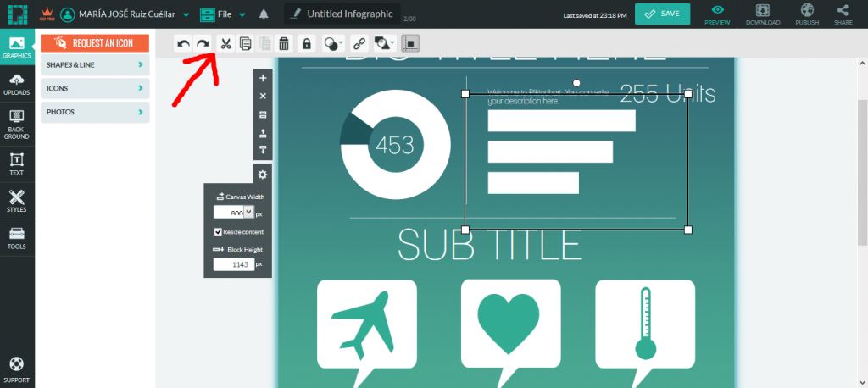The width and height of the screenshot is (868, 388).
Task: Cut selection with the scissors icon
Action: [x=225, y=43]
